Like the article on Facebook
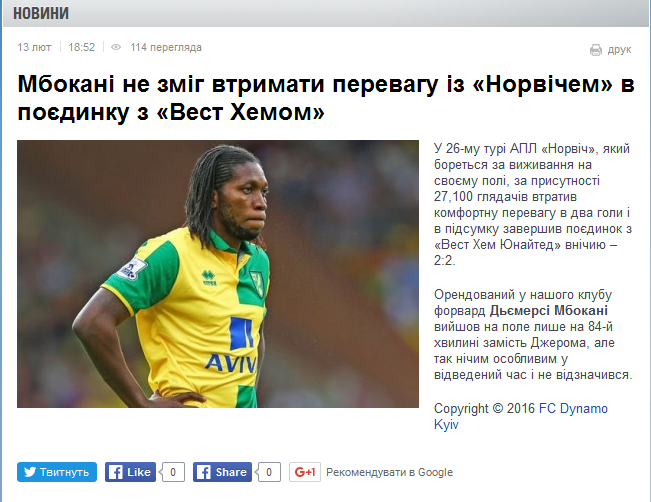Viewport: 651px width, 502px height. point(130,472)
